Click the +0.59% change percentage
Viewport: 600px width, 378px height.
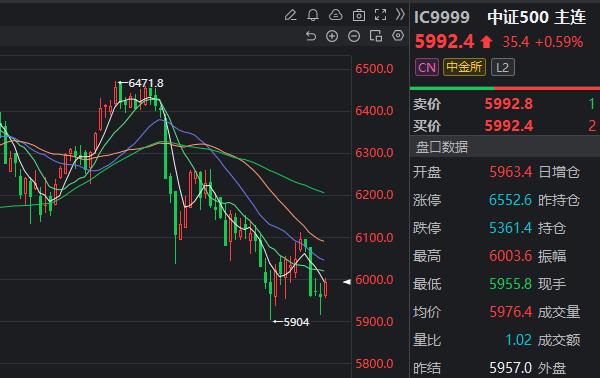[559, 42]
